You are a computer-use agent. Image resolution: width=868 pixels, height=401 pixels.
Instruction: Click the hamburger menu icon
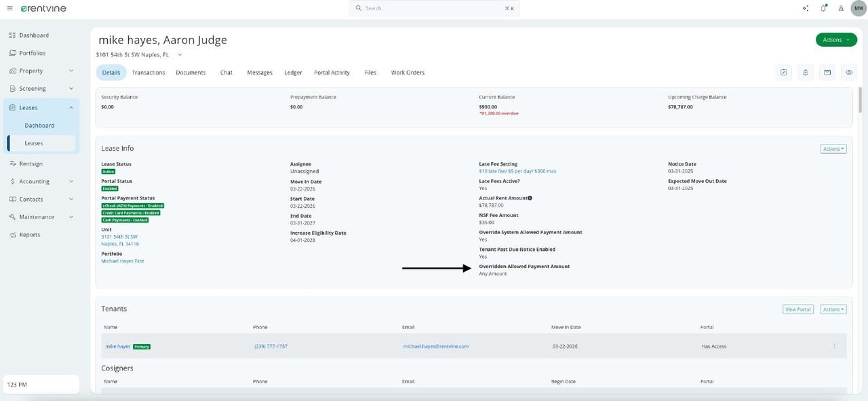[9, 8]
